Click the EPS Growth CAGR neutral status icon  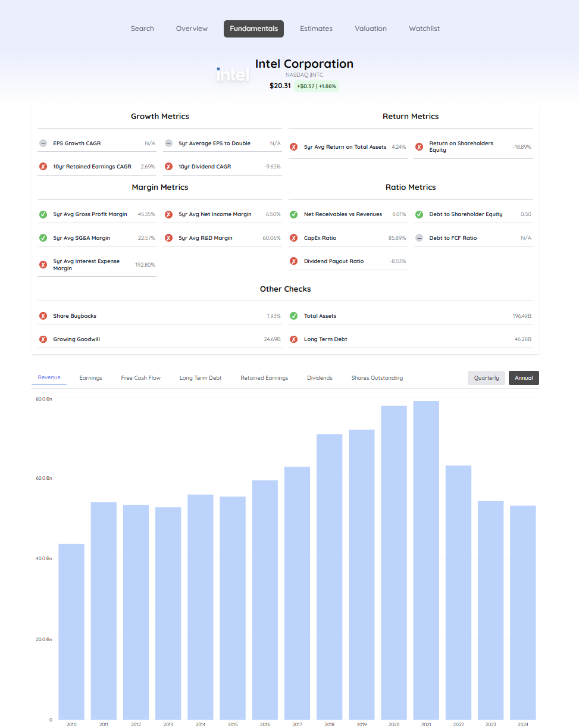pyautogui.click(x=43, y=143)
